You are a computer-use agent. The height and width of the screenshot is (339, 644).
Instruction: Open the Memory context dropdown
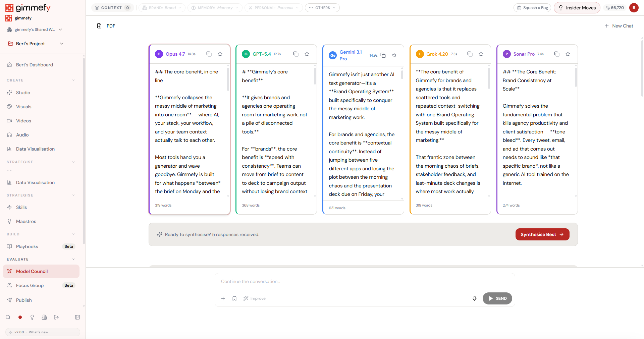click(x=215, y=8)
